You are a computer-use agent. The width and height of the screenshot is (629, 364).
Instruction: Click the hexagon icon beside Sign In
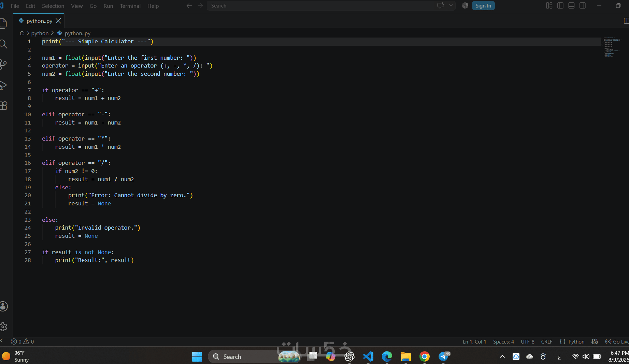pos(465,5)
